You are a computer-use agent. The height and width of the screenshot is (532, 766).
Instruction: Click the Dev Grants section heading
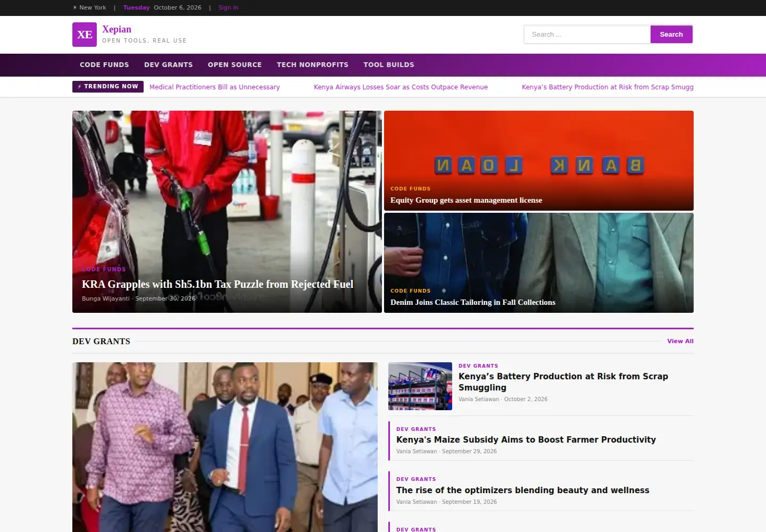(x=101, y=342)
